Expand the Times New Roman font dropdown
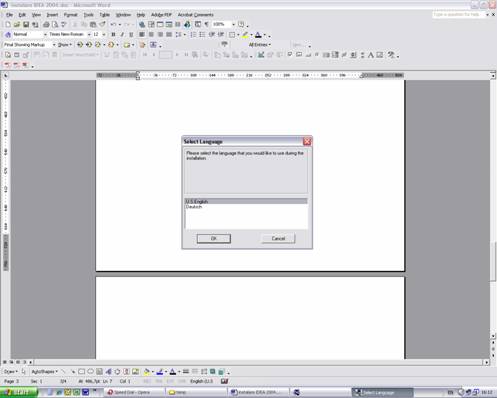497x398 pixels. [89, 34]
